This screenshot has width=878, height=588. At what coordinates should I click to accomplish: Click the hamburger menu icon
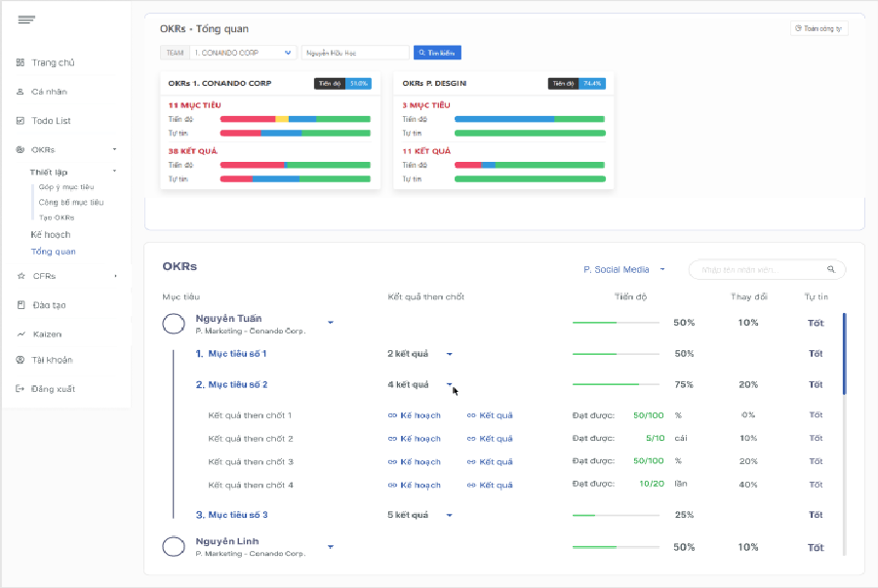tap(26, 20)
